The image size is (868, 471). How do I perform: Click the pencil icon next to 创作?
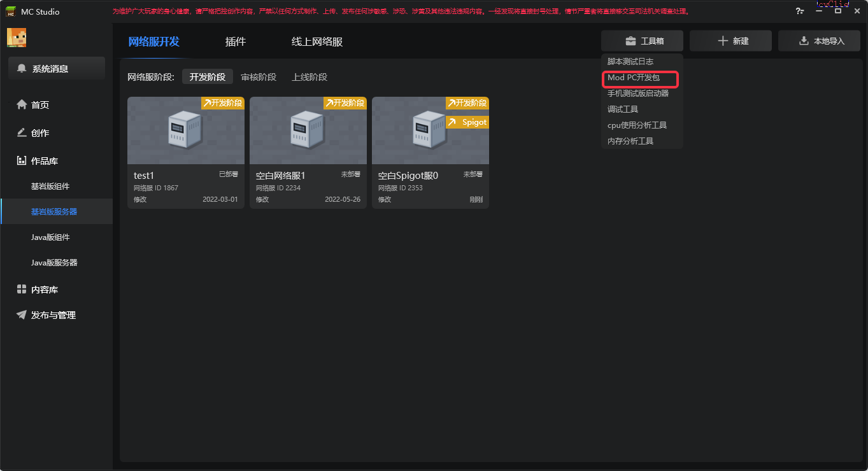pyautogui.click(x=22, y=132)
